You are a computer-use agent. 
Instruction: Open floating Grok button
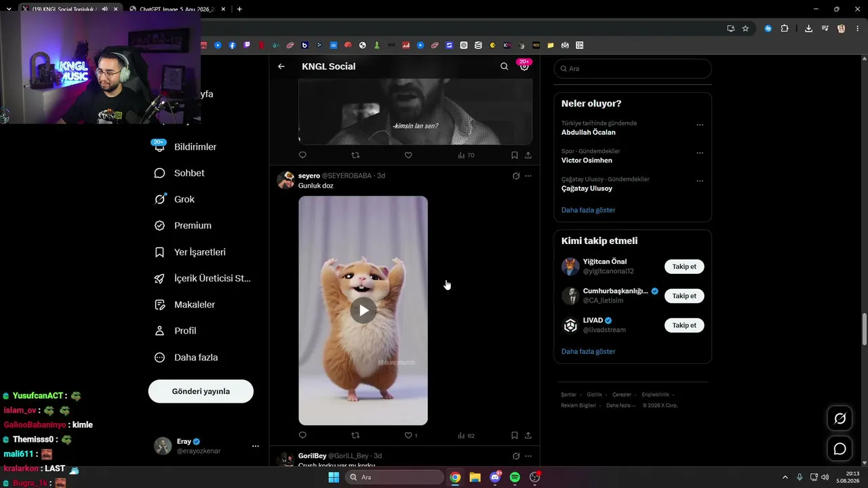[840, 419]
